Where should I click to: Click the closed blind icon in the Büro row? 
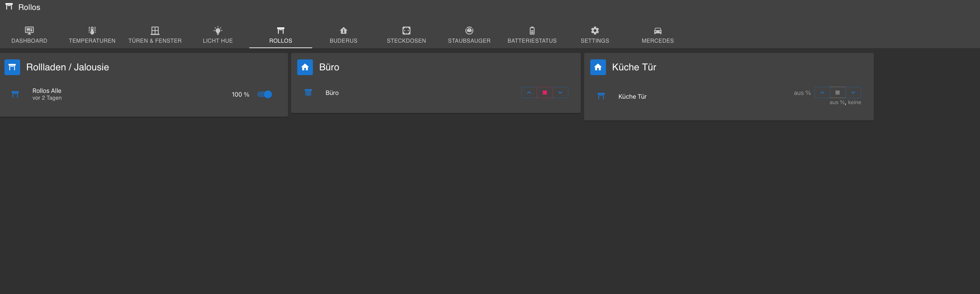tap(308, 93)
